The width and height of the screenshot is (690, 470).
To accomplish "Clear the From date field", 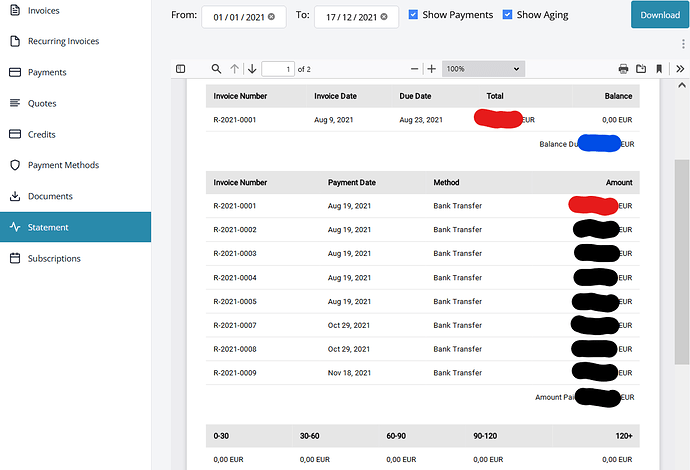I will coord(272,17).
